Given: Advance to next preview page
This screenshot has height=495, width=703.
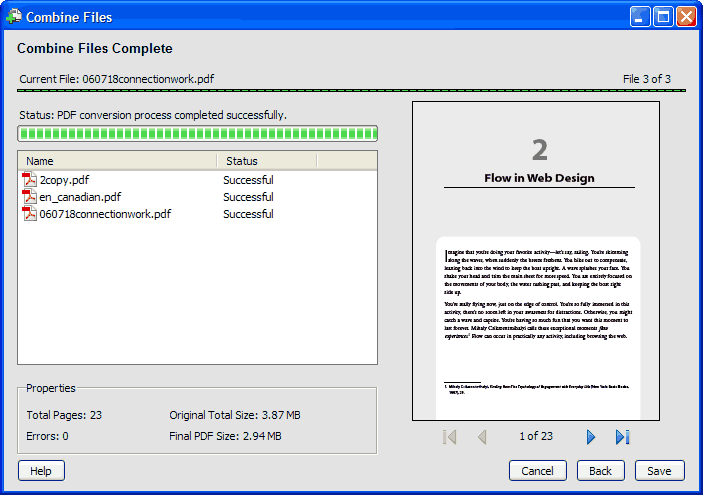Looking at the screenshot, I should pyautogui.click(x=591, y=437).
